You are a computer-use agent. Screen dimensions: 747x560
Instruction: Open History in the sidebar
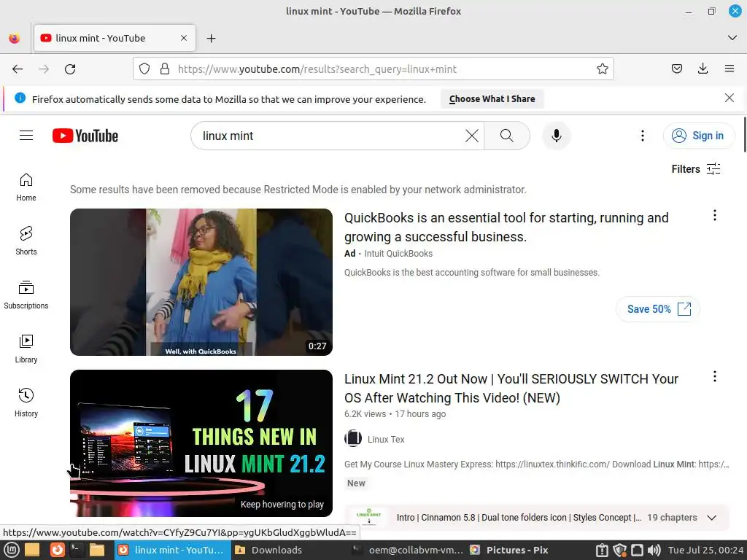pyautogui.click(x=26, y=402)
